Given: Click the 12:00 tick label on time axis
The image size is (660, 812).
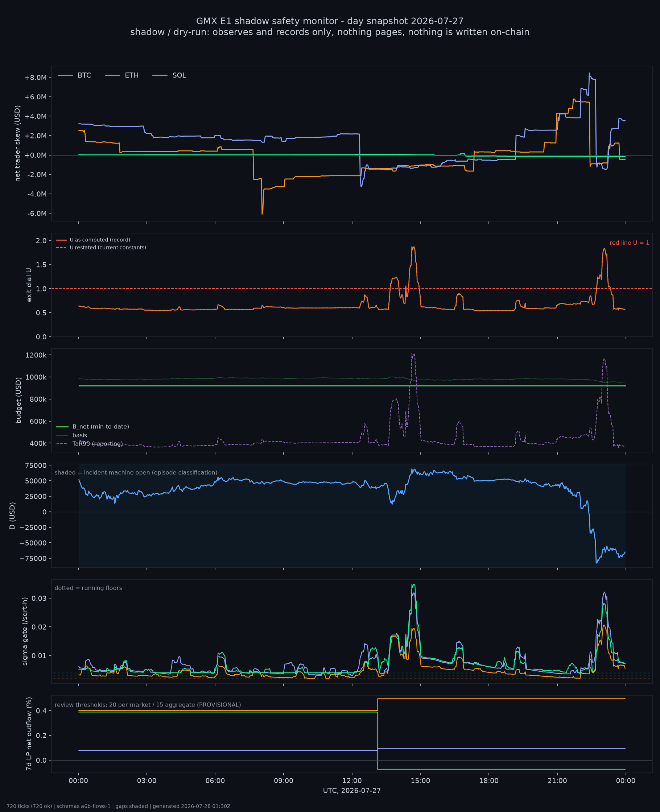Looking at the screenshot, I should tap(352, 781).
